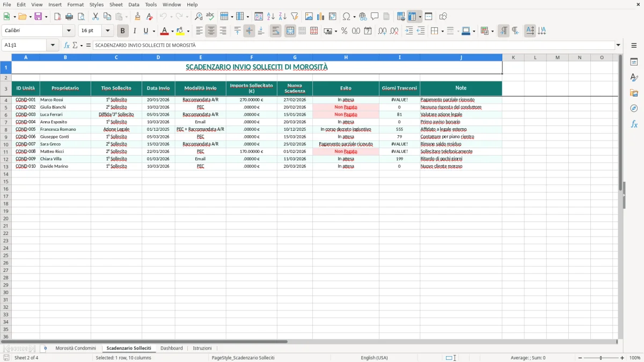The height and width of the screenshot is (362, 644).
Task: Insert a pivot table
Action: pos(333,17)
